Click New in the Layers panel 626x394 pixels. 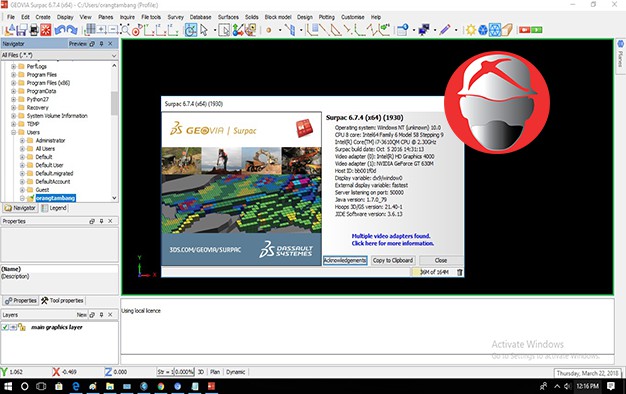[81, 315]
